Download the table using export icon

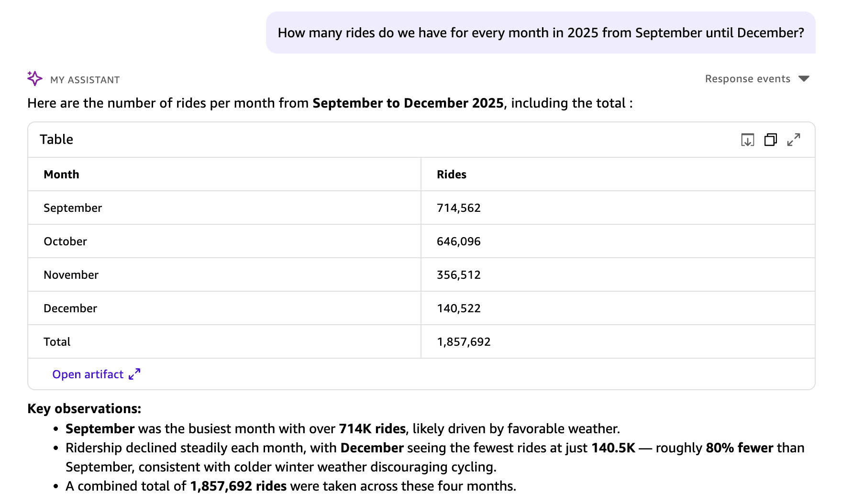click(747, 140)
